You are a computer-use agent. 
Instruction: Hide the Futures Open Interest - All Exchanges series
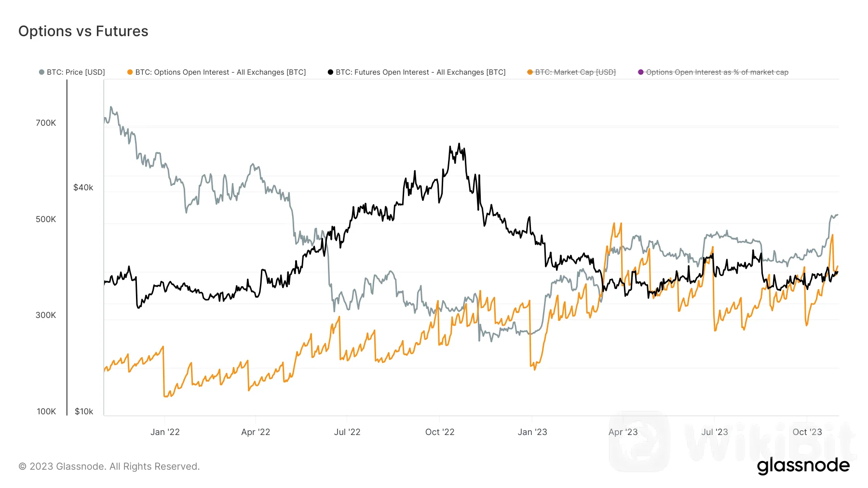click(x=420, y=72)
